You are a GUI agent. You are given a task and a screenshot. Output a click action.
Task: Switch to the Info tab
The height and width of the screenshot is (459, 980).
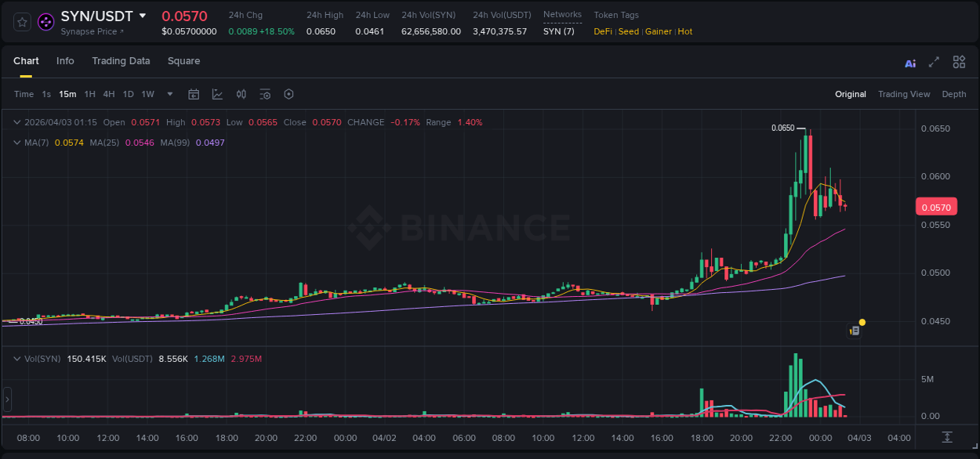click(65, 61)
